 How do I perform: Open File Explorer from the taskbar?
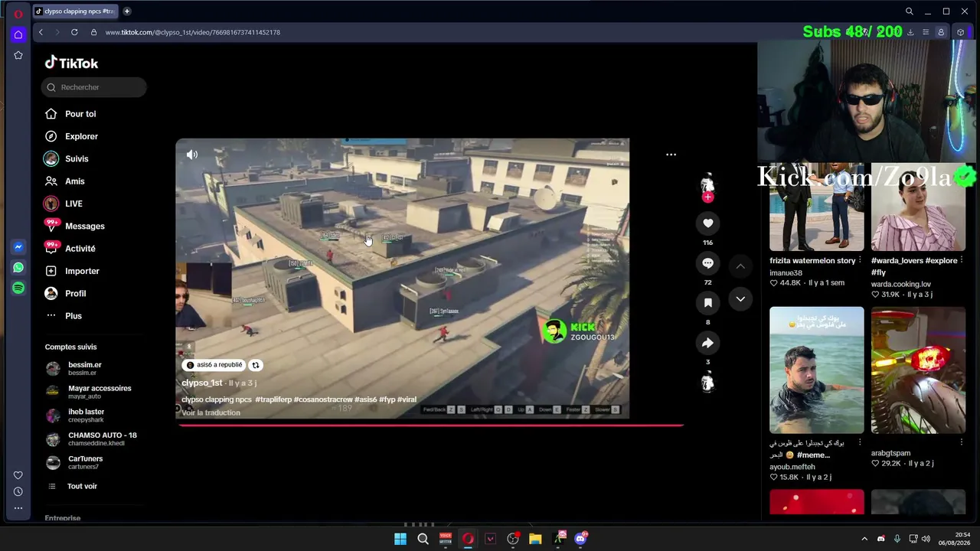tap(535, 539)
